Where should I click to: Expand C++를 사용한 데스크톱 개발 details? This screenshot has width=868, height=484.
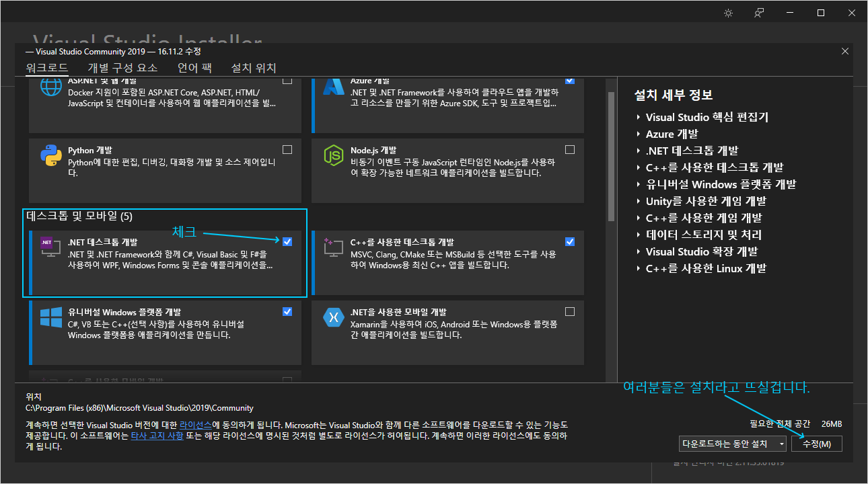click(x=638, y=168)
